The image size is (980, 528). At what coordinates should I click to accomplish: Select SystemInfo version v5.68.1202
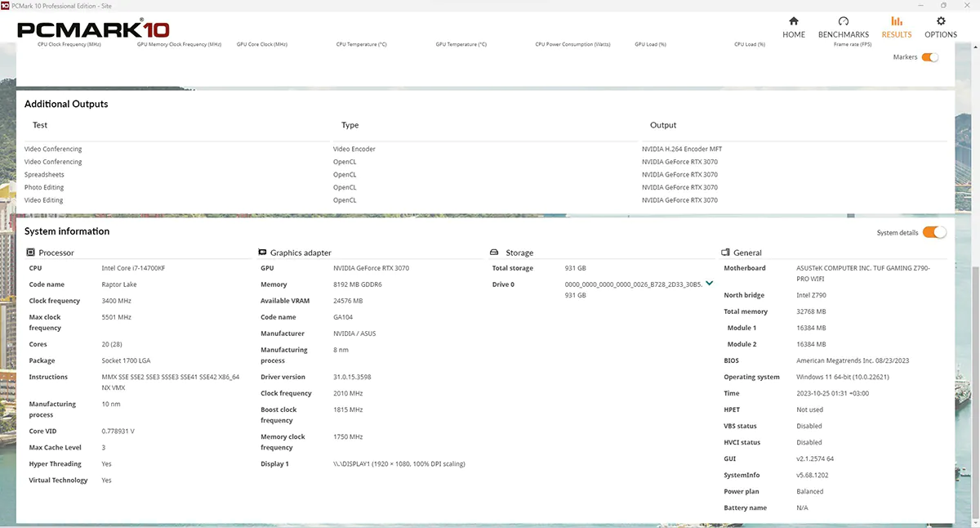pos(813,475)
